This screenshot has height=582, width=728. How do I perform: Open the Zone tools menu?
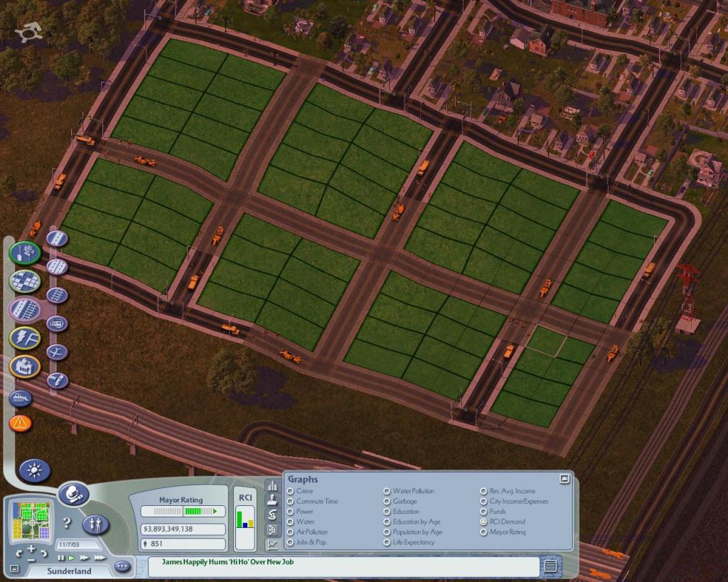(25, 281)
